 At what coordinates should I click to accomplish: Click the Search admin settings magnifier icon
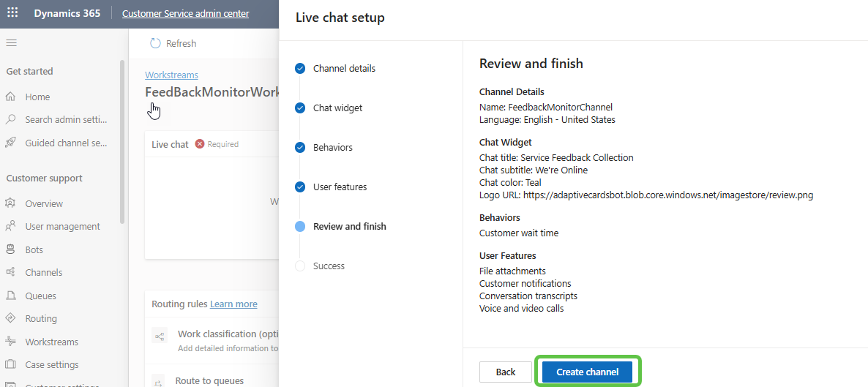pyautogui.click(x=11, y=119)
